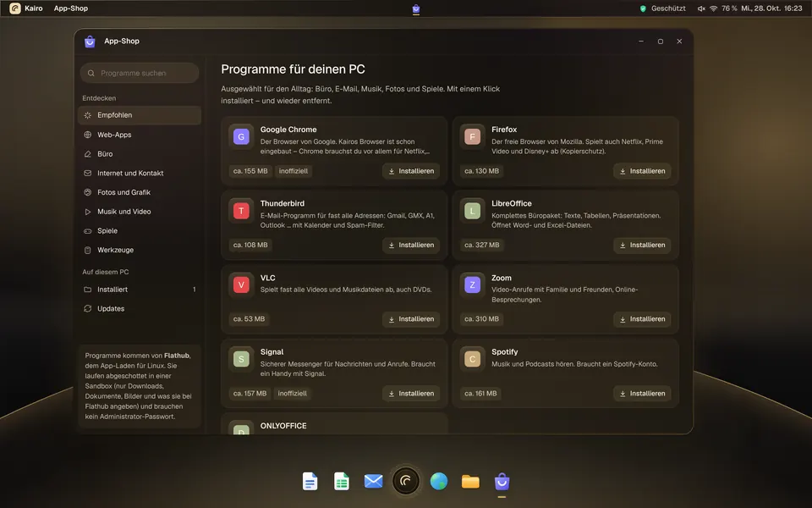Image resolution: width=812 pixels, height=508 pixels.
Task: Click the ca. 53 MB size label
Action: [x=249, y=319]
